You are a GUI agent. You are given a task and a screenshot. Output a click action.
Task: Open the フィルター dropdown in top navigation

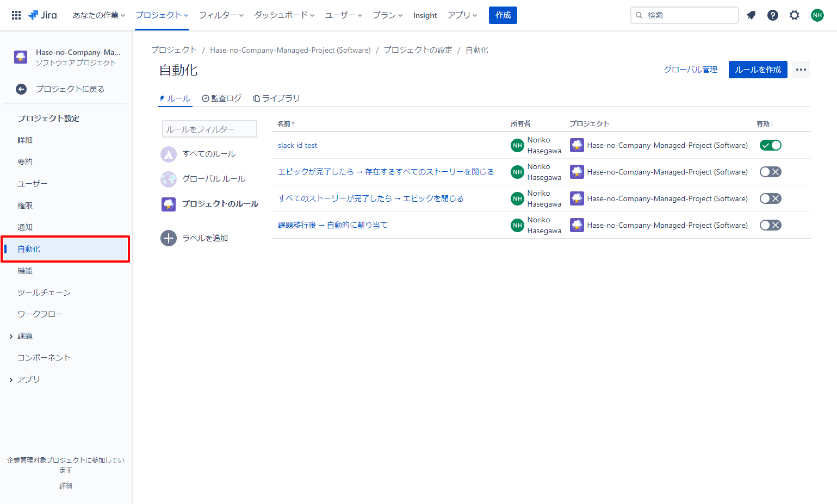click(221, 15)
